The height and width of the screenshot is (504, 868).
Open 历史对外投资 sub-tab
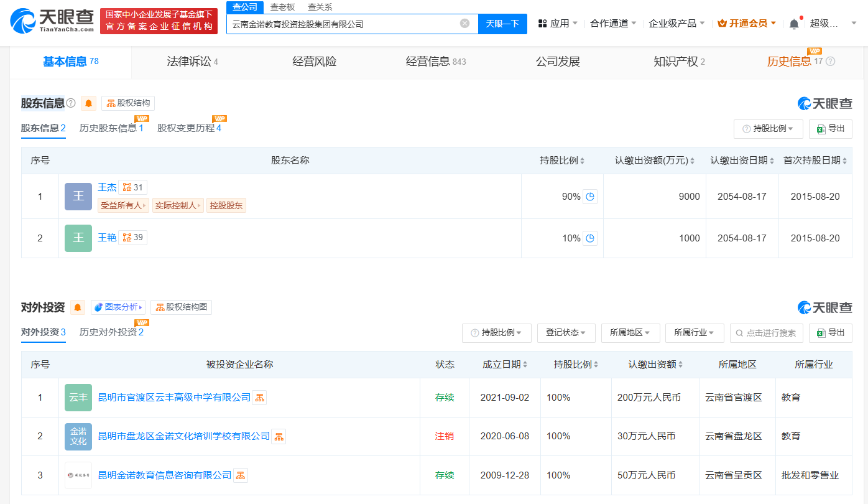point(111,332)
